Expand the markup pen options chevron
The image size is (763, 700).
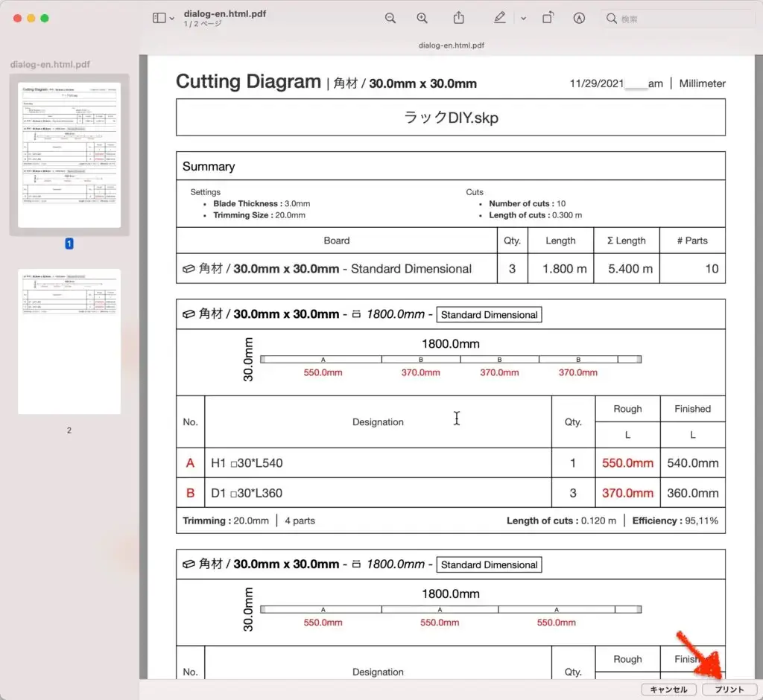[x=523, y=19]
